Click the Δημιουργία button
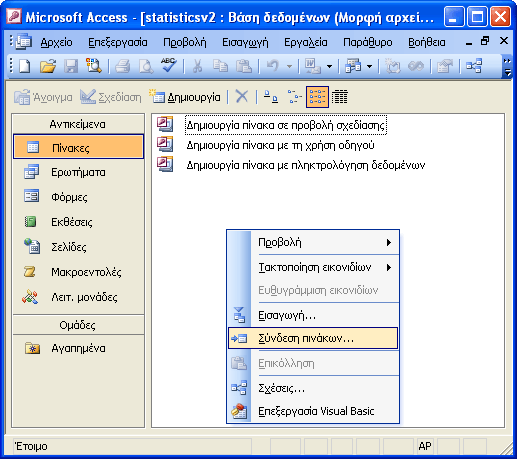 click(185, 97)
